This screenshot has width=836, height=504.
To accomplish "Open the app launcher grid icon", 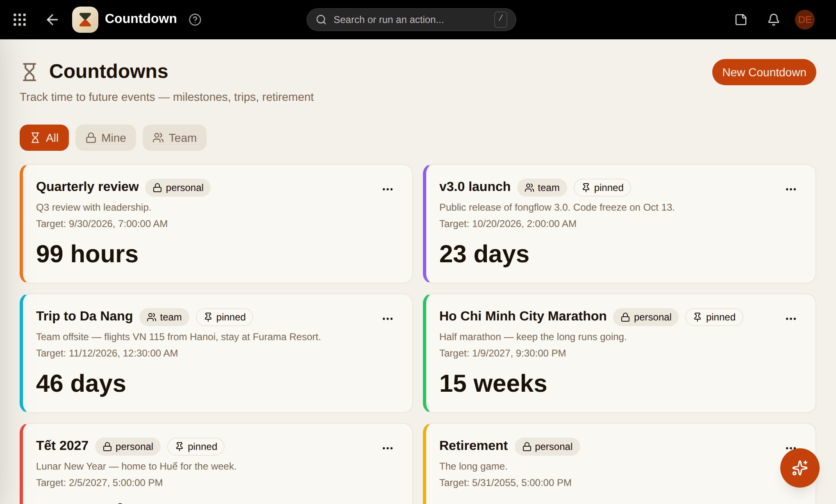I will point(20,20).
